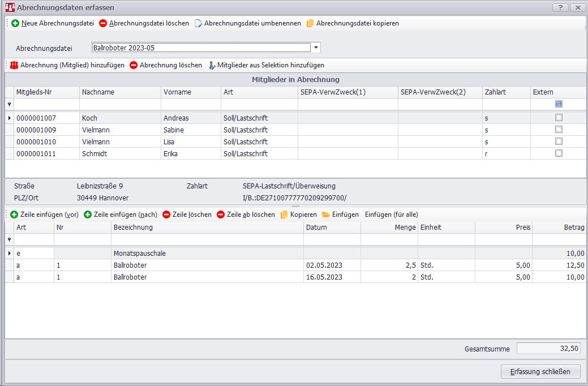Click the Mitglieder aus Selektion hinzufügen icon
The width and height of the screenshot is (588, 386).
[x=212, y=65]
